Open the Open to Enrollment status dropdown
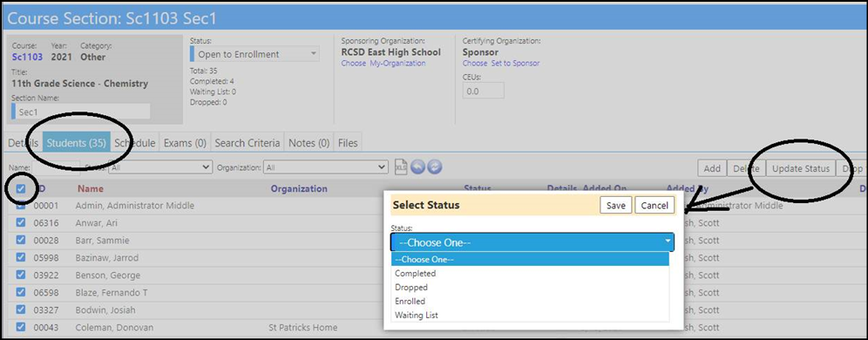This screenshot has width=868, height=340. click(x=254, y=54)
